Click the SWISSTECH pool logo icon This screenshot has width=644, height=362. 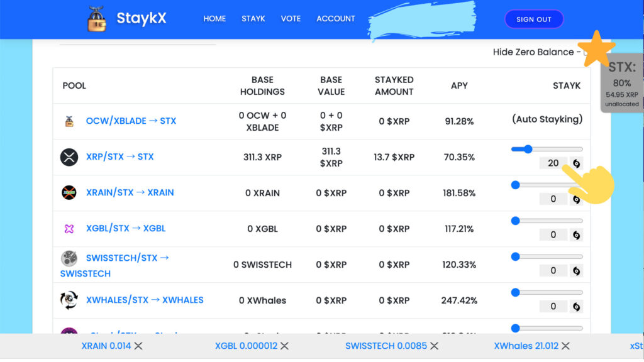coord(69,258)
